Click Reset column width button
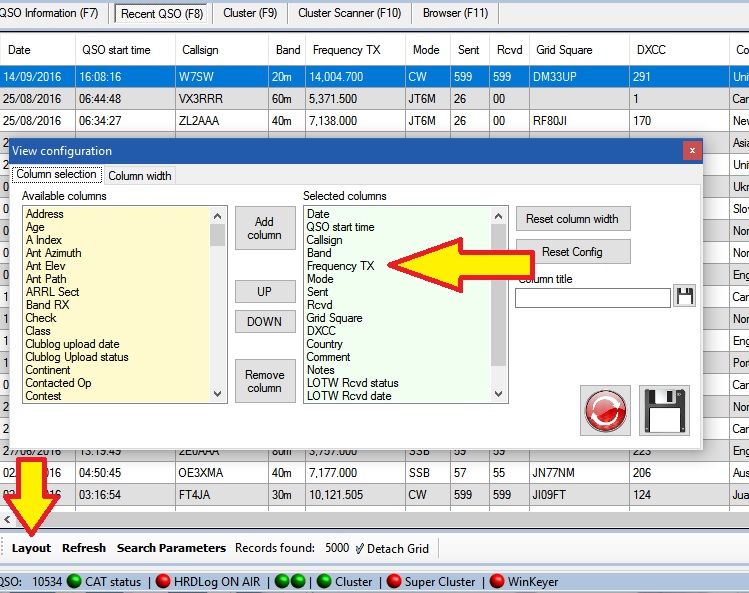This screenshot has height=593, width=749. (x=573, y=219)
